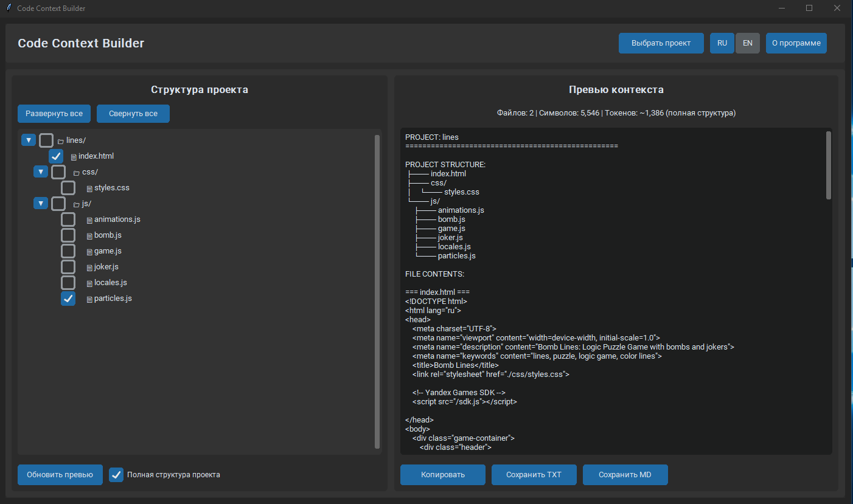
Task: Click the 'Code Context Builder' header title
Action: 81,43
